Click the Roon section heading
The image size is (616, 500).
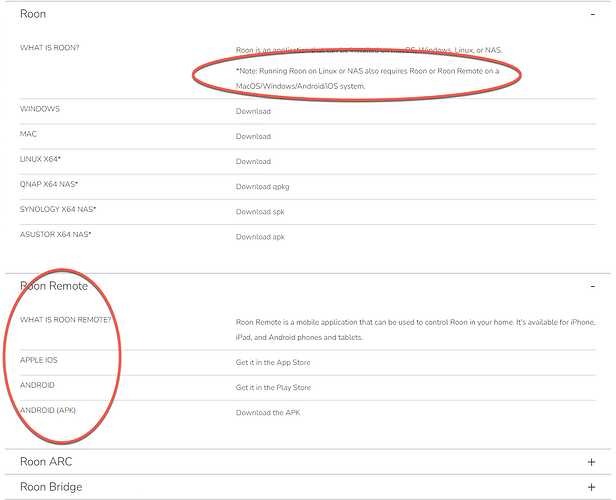[33, 14]
